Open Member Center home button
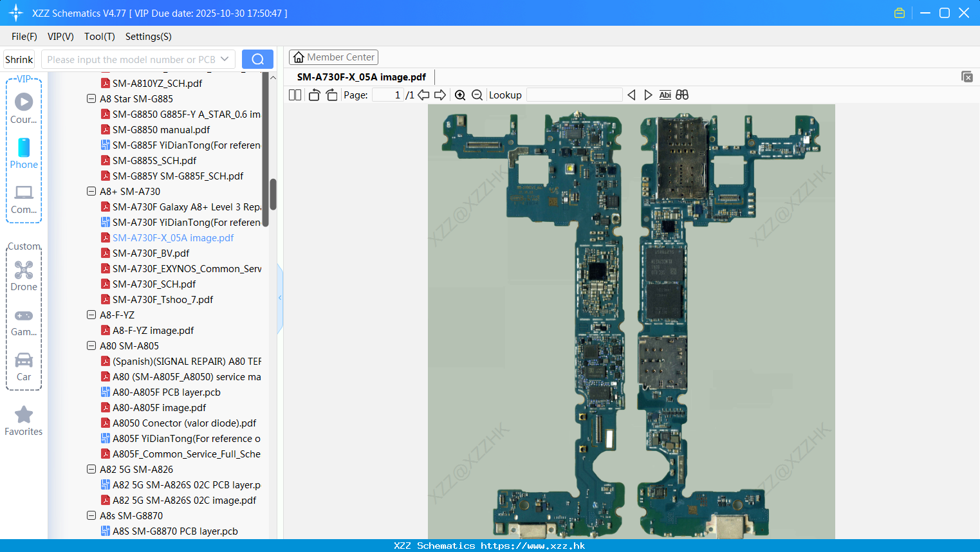 click(333, 57)
